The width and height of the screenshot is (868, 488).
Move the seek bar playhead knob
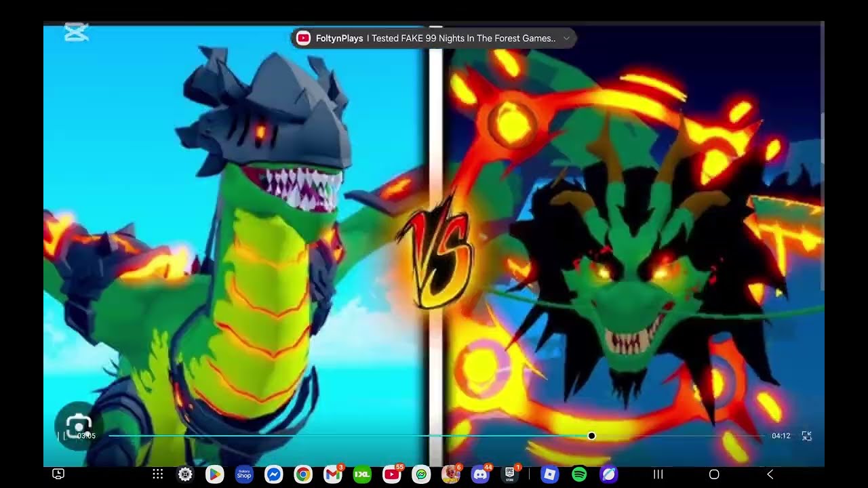591,436
